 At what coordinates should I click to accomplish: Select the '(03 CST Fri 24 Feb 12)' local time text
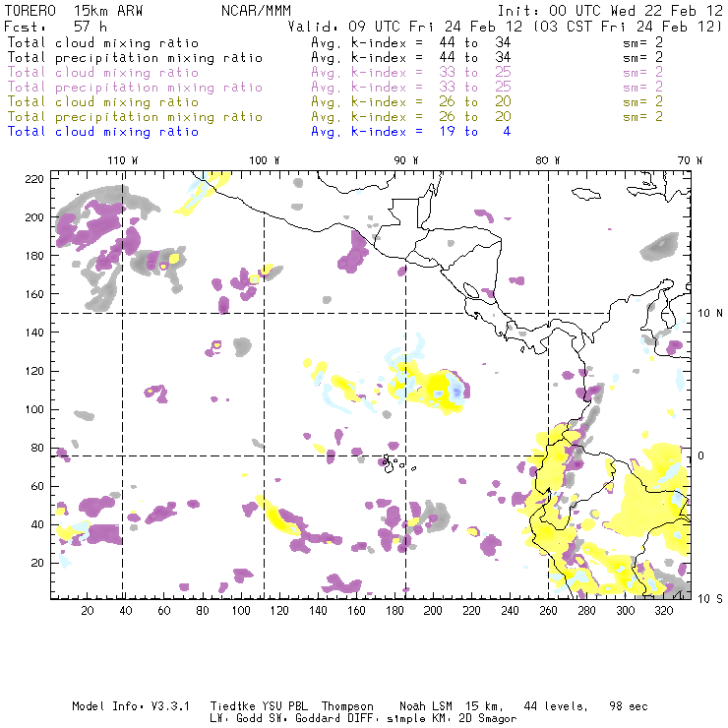click(628, 27)
